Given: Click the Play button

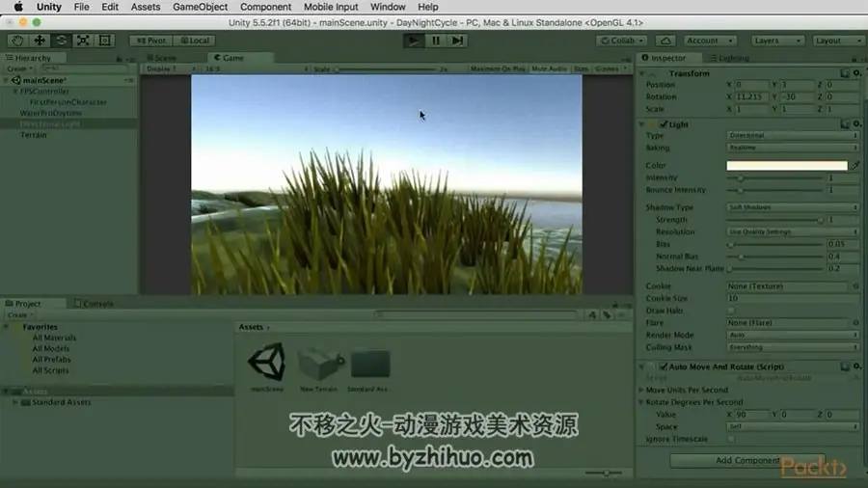Looking at the screenshot, I should [x=413, y=41].
